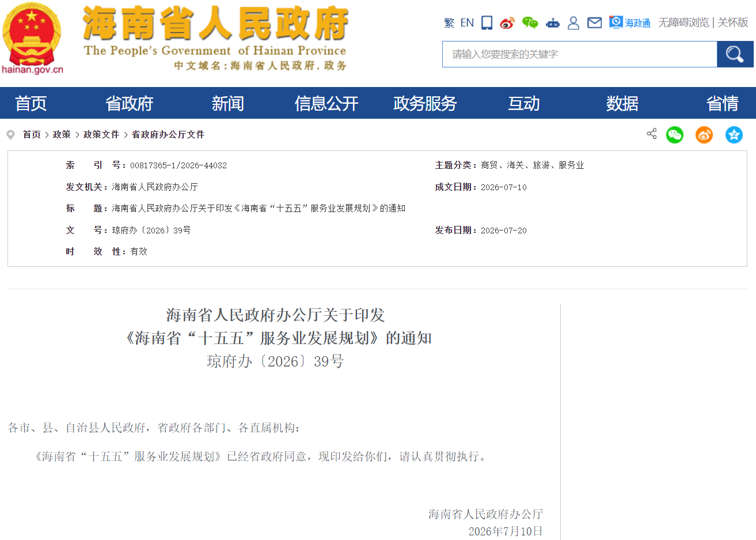Go to 首页 in the breadcrumb trail
756x540 pixels.
point(32,134)
